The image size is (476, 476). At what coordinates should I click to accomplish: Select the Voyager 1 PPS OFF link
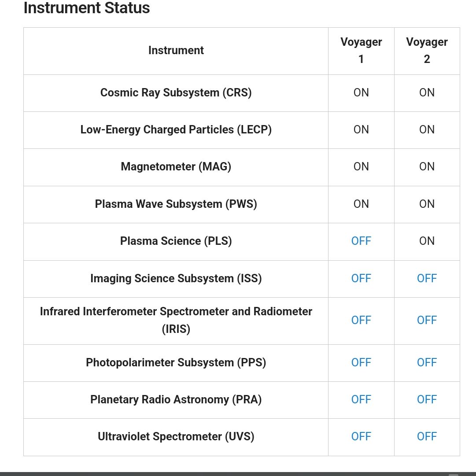coord(361,362)
